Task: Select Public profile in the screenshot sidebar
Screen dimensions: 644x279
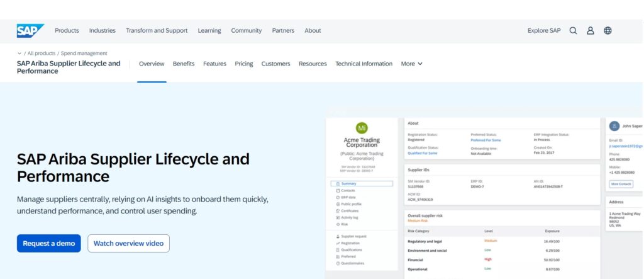Action: (x=348, y=204)
